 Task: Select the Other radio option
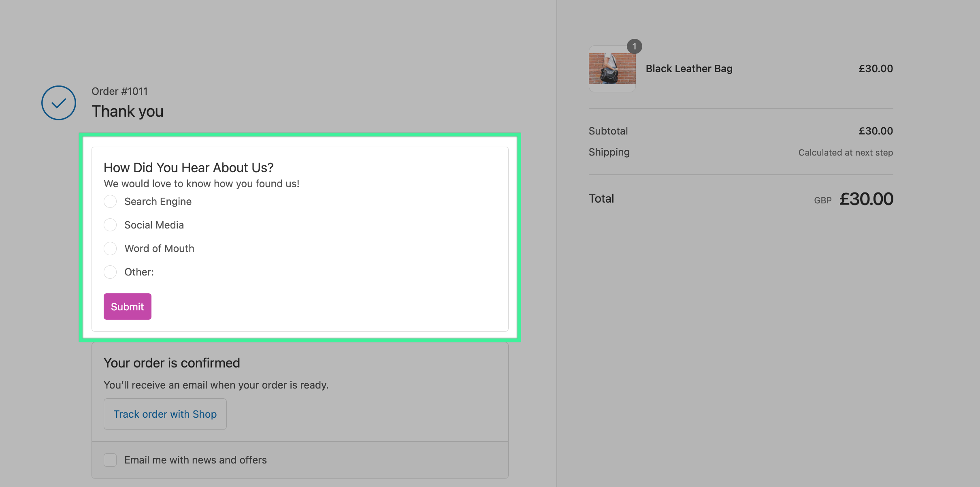[110, 272]
